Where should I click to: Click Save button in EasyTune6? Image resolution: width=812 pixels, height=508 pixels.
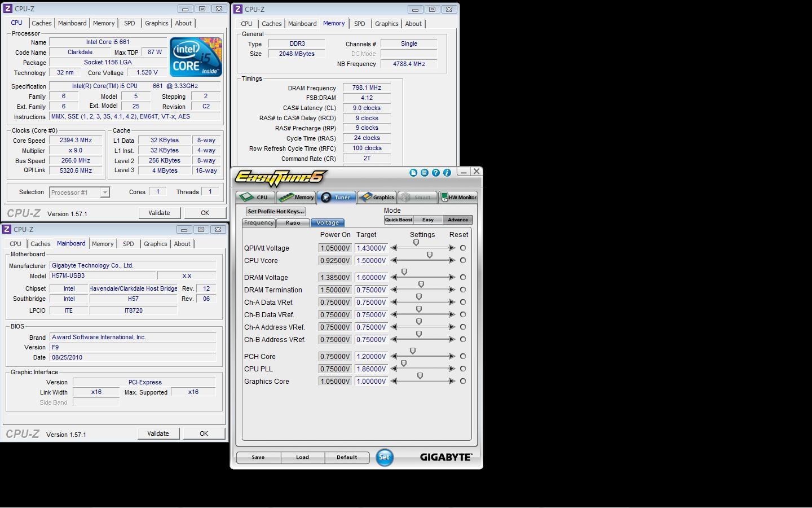pos(258,457)
